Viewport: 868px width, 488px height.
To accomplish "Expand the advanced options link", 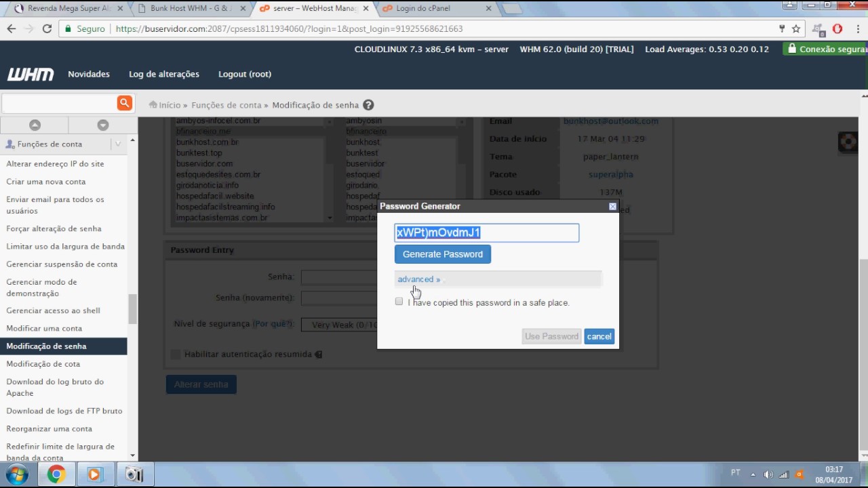I will click(x=418, y=279).
